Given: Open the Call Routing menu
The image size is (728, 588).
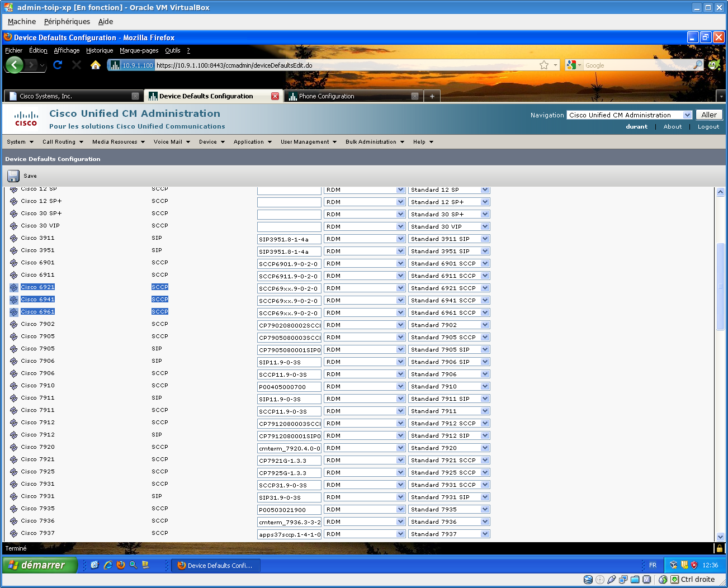Looking at the screenshot, I should [63, 142].
